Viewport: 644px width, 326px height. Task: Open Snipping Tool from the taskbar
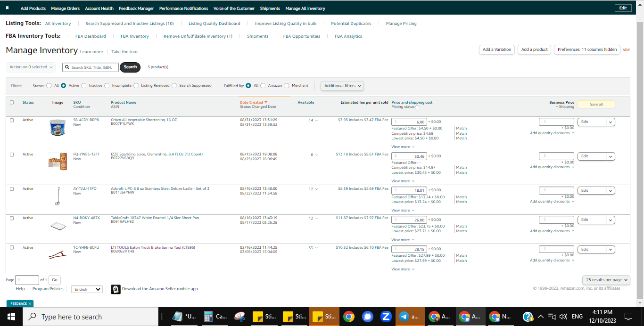tap(240, 317)
